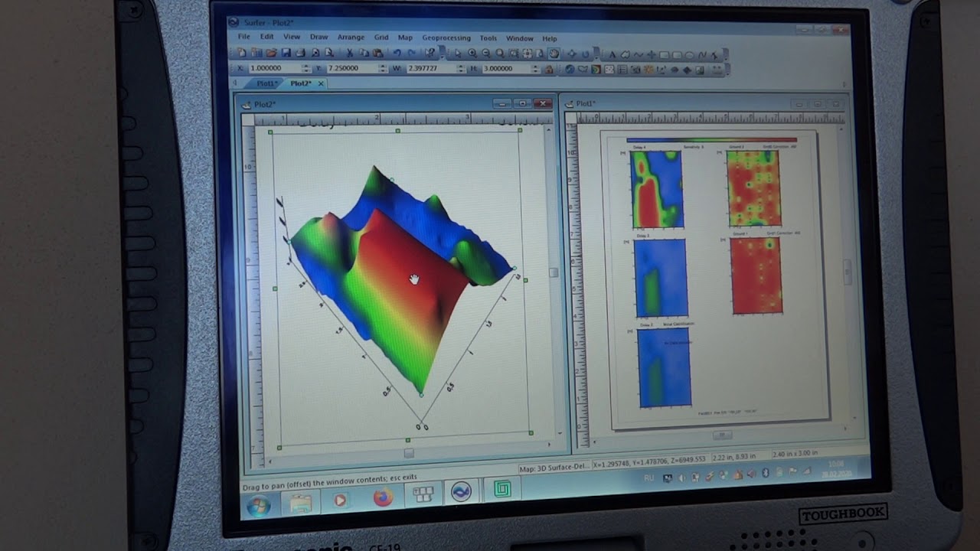Choose the Select arrow tool
980x551 pixels.
(x=457, y=53)
